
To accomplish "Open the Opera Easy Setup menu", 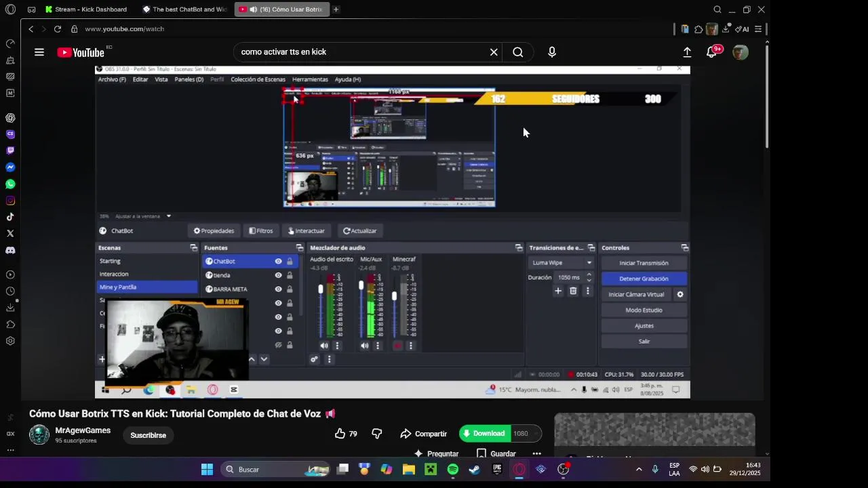I will pos(758,29).
